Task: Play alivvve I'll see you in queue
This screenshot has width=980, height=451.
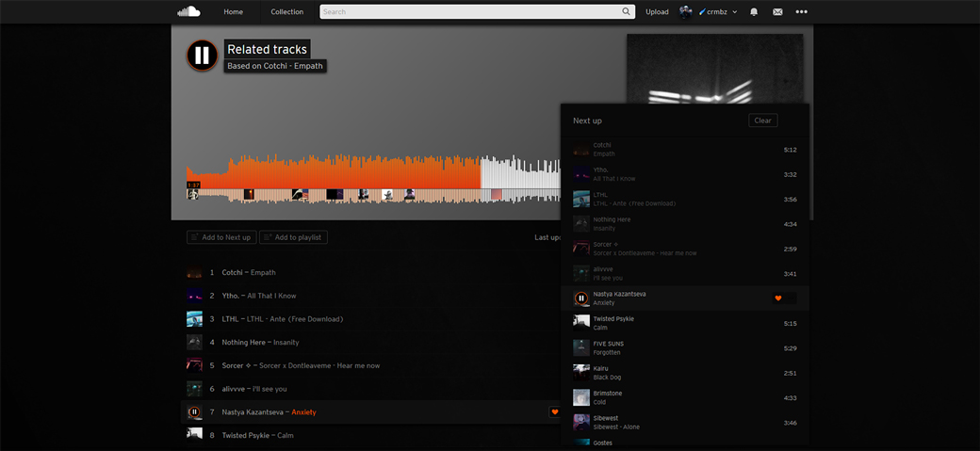Action: [685, 274]
